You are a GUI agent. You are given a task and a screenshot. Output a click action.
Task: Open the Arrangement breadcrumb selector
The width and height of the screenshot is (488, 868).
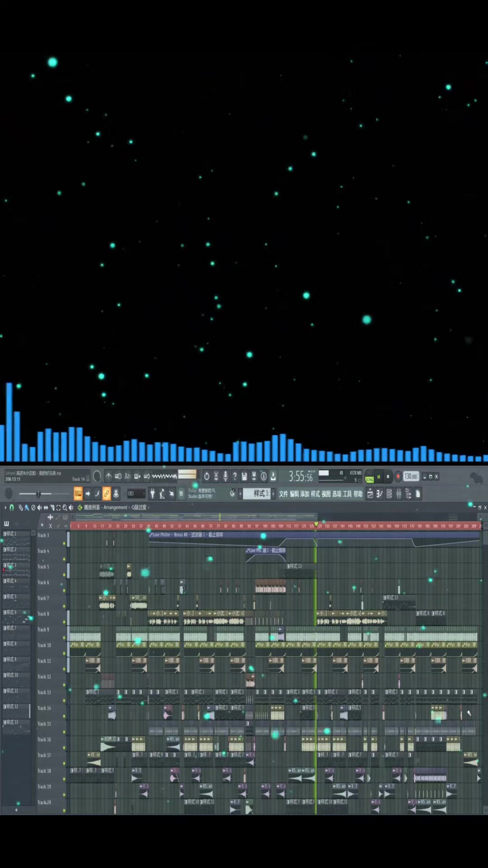pyautogui.click(x=115, y=508)
